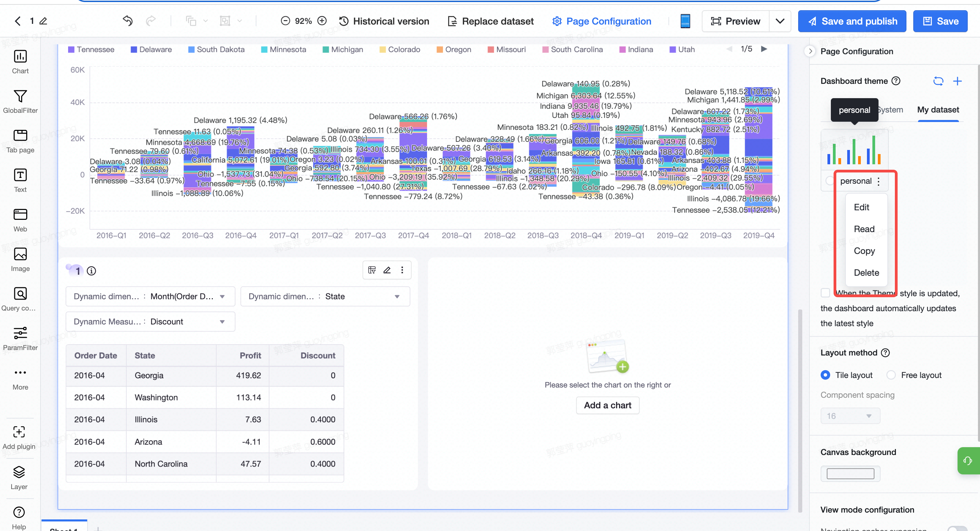Open the Chart component panel
This screenshot has width=980, height=531.
(x=20, y=62)
